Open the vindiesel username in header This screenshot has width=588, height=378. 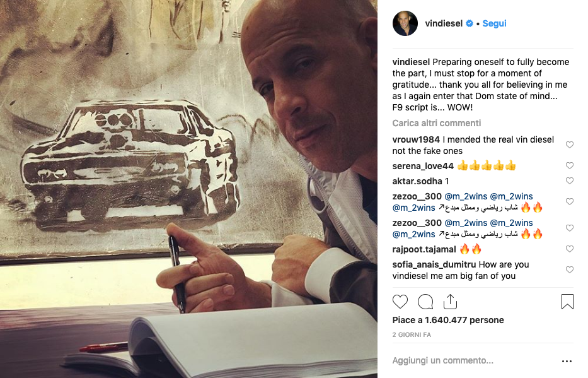click(x=444, y=23)
